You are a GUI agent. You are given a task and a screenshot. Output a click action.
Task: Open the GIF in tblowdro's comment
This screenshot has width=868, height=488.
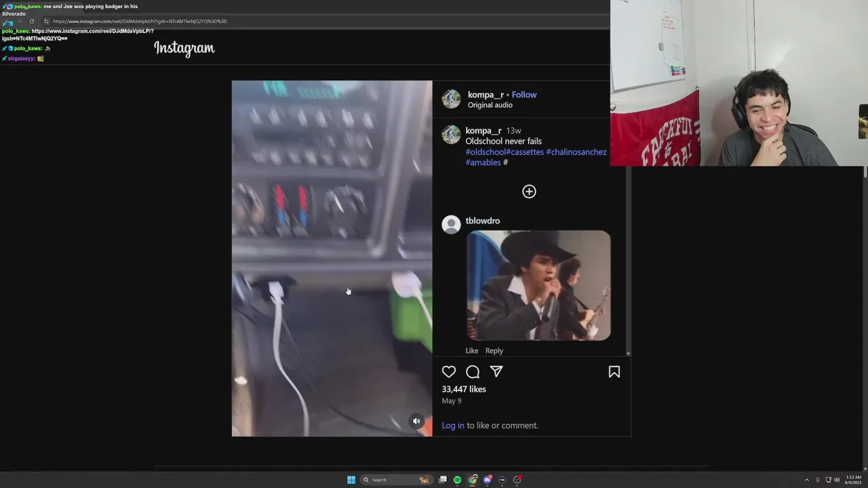pyautogui.click(x=538, y=285)
